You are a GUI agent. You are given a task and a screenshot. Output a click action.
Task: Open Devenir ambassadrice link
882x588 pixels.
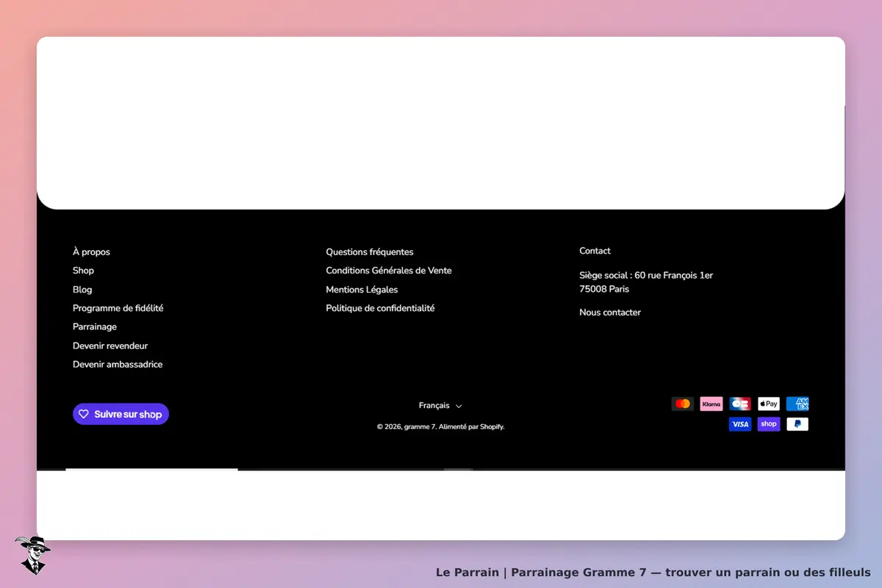pyautogui.click(x=118, y=365)
